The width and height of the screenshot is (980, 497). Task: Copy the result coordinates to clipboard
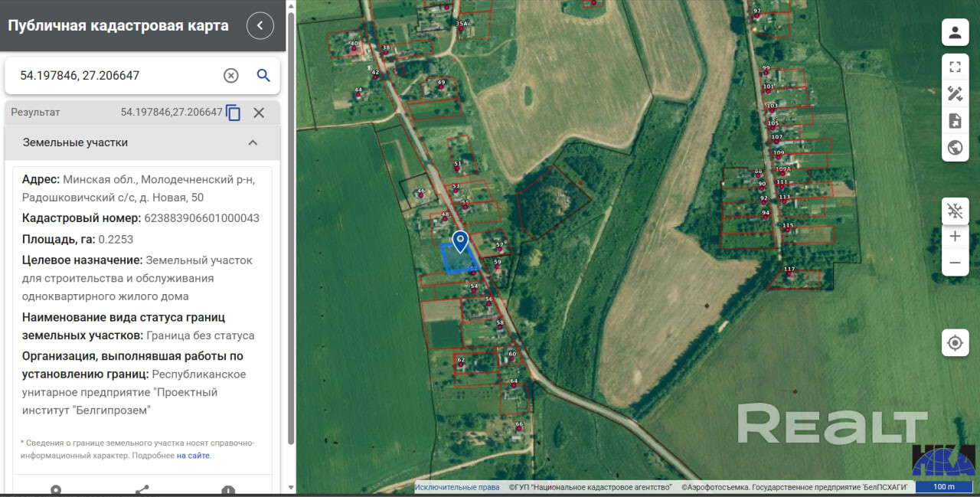(234, 113)
